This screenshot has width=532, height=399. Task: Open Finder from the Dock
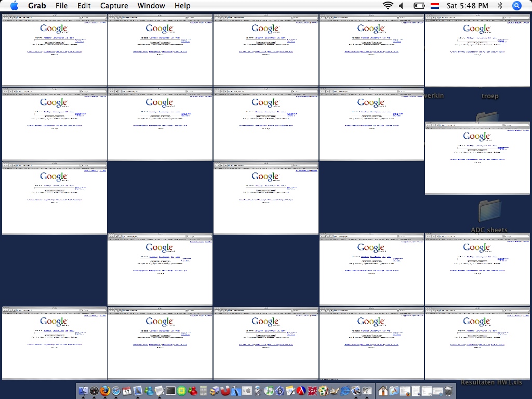(83, 391)
